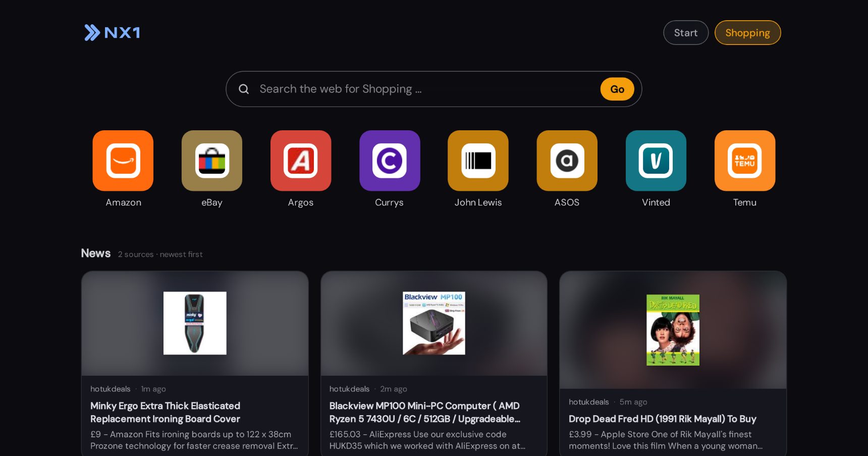Click the Amazon label text

124,202
